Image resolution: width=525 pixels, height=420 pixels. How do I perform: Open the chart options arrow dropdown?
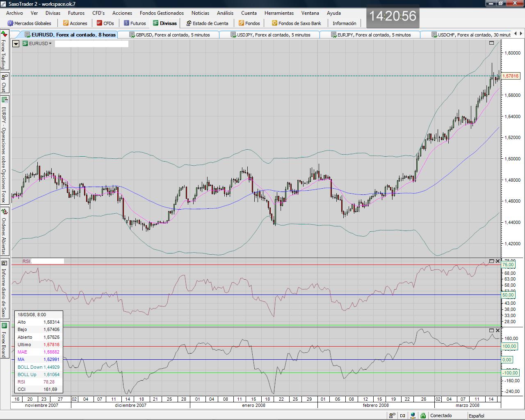[16, 43]
